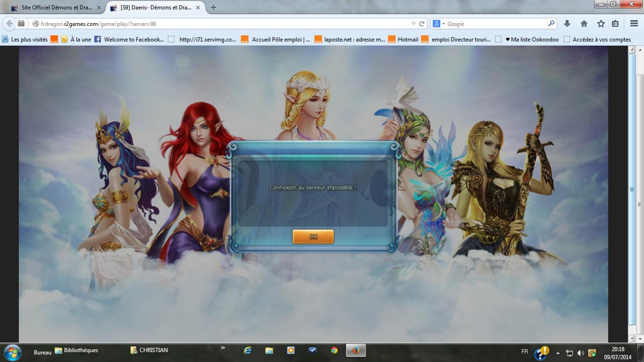Open a new tab with the plus button
The width and height of the screenshot is (644, 362).
point(213,8)
